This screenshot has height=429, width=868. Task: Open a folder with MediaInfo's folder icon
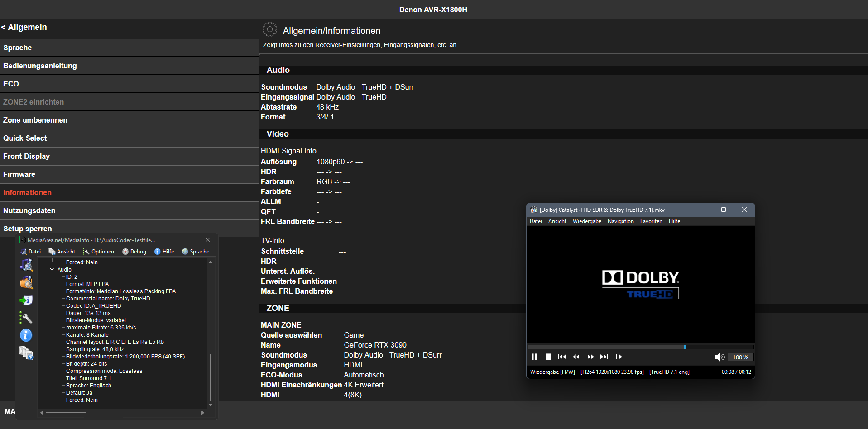coord(26,282)
